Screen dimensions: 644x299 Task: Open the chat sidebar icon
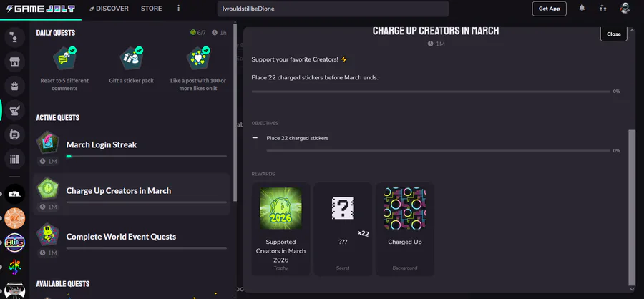15,37
